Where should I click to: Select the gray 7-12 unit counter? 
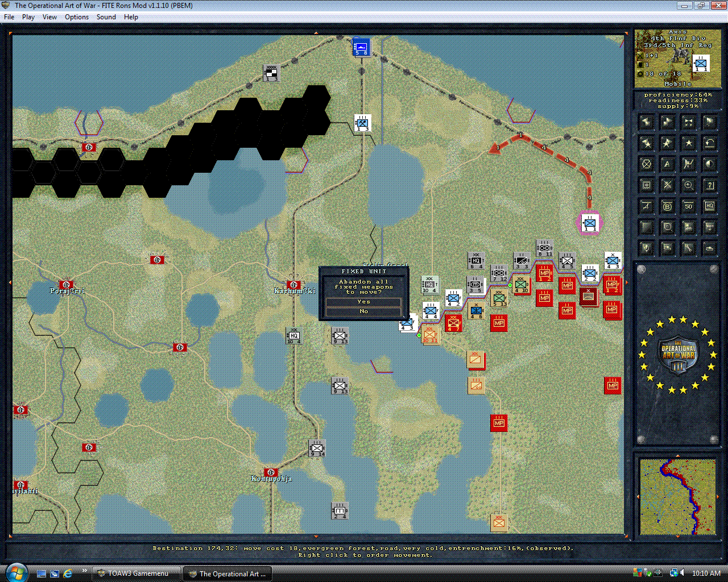499,273
